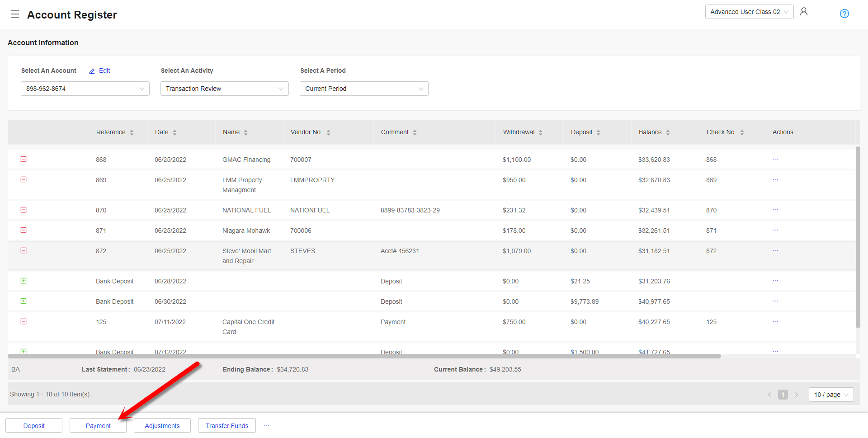
Task: Collapse the Steve' Mobil Mart row 872
Action: [24, 250]
